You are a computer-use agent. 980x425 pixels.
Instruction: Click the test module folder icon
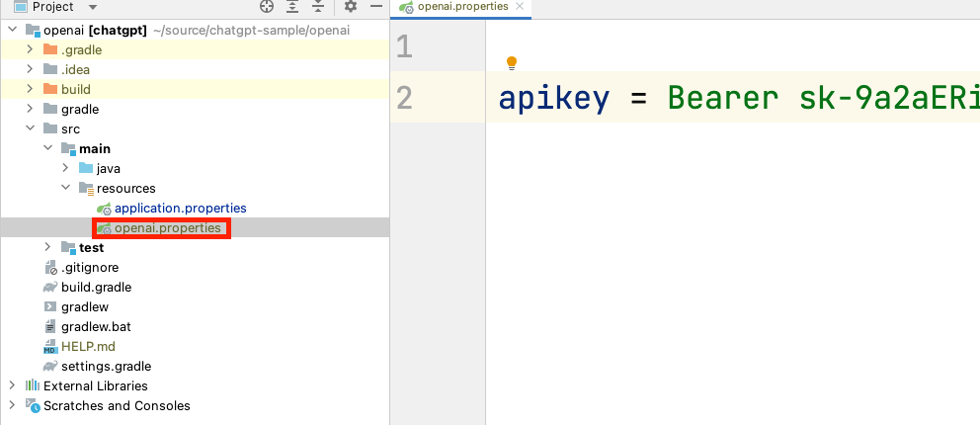pyautogui.click(x=69, y=247)
